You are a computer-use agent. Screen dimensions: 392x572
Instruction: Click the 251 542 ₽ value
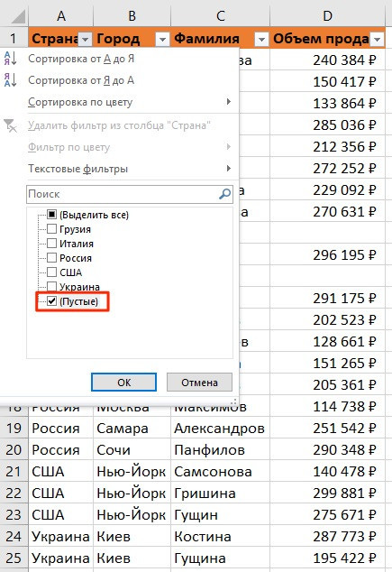point(344,428)
